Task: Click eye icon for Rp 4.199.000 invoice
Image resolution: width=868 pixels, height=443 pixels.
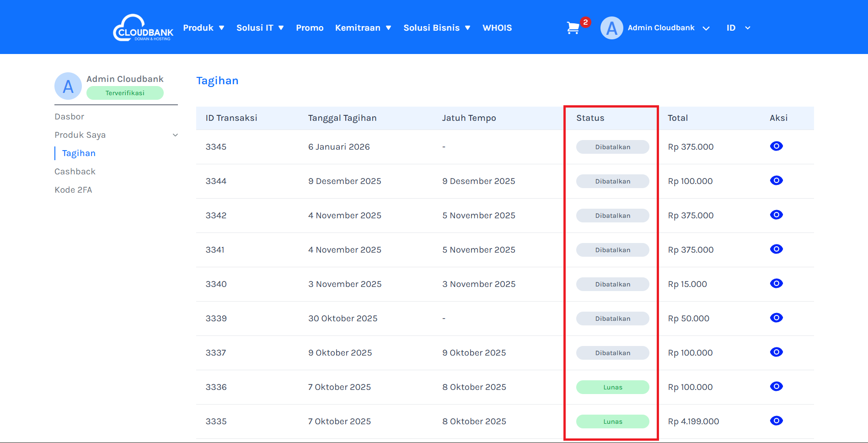Action: 776,421
